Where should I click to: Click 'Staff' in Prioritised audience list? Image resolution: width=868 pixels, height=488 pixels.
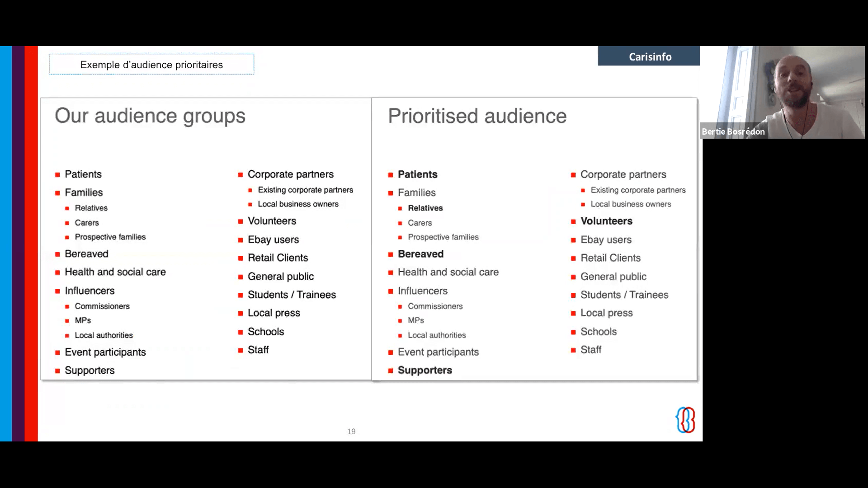(x=591, y=350)
